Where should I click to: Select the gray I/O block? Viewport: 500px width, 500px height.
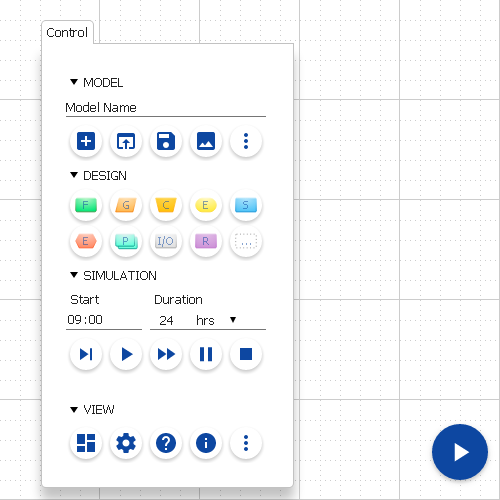coord(166,241)
